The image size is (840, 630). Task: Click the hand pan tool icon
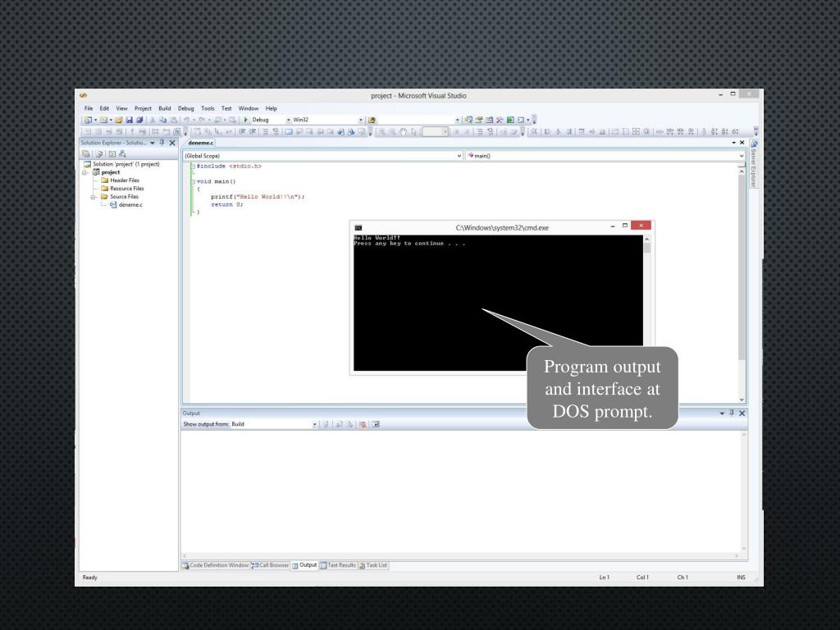tap(403, 131)
